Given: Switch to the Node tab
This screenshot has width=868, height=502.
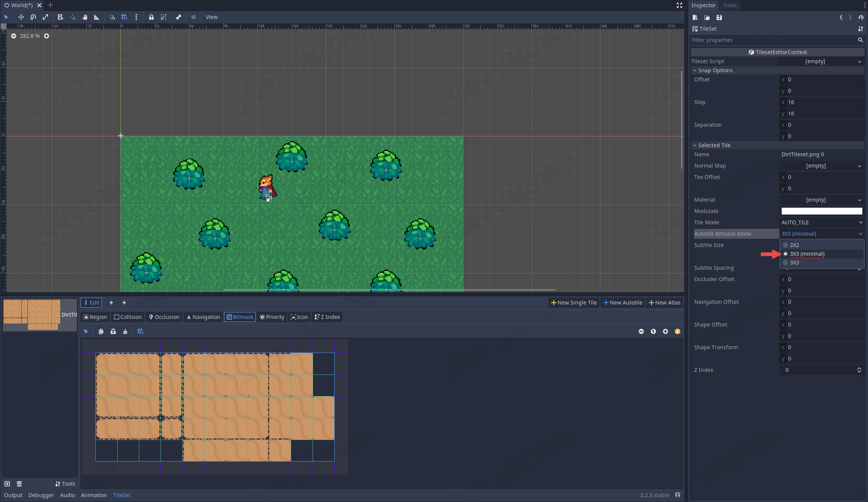Looking at the screenshot, I should tap(729, 5).
